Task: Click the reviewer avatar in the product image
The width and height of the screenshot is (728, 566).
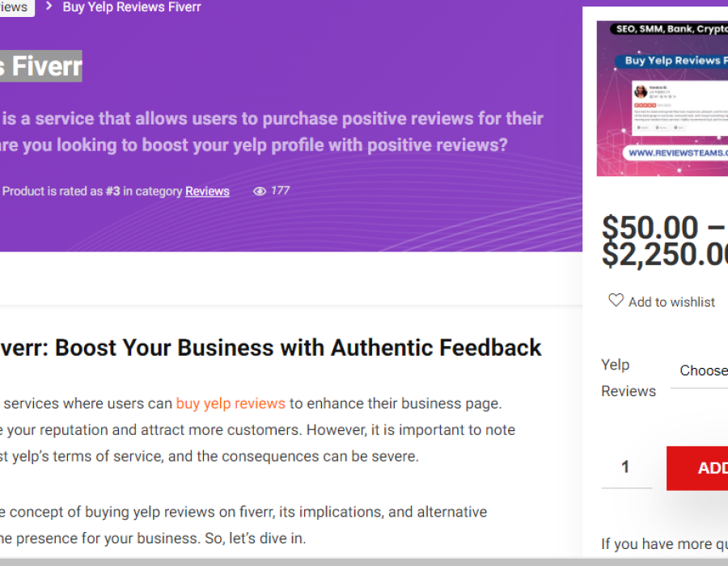Action: click(641, 92)
